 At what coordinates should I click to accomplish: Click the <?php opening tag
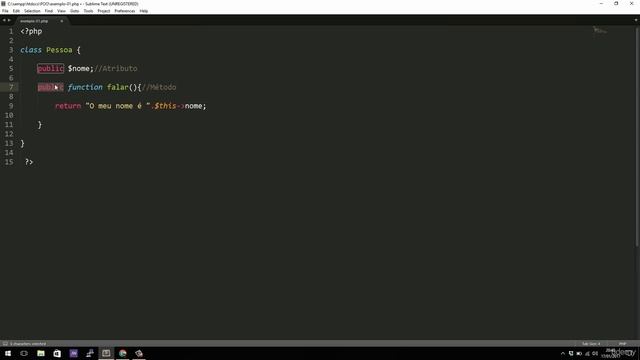(31, 31)
